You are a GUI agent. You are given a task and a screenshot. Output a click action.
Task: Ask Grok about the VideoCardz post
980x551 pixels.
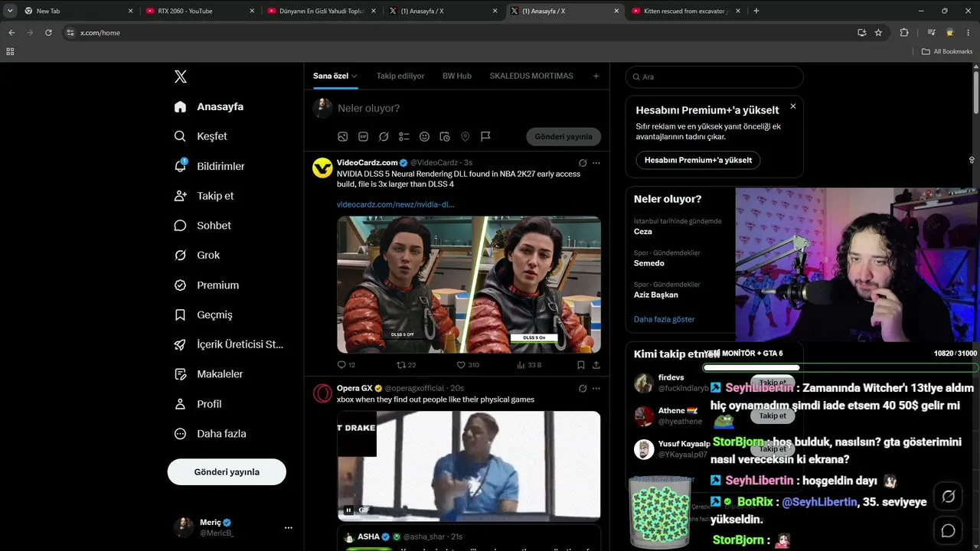pos(583,163)
